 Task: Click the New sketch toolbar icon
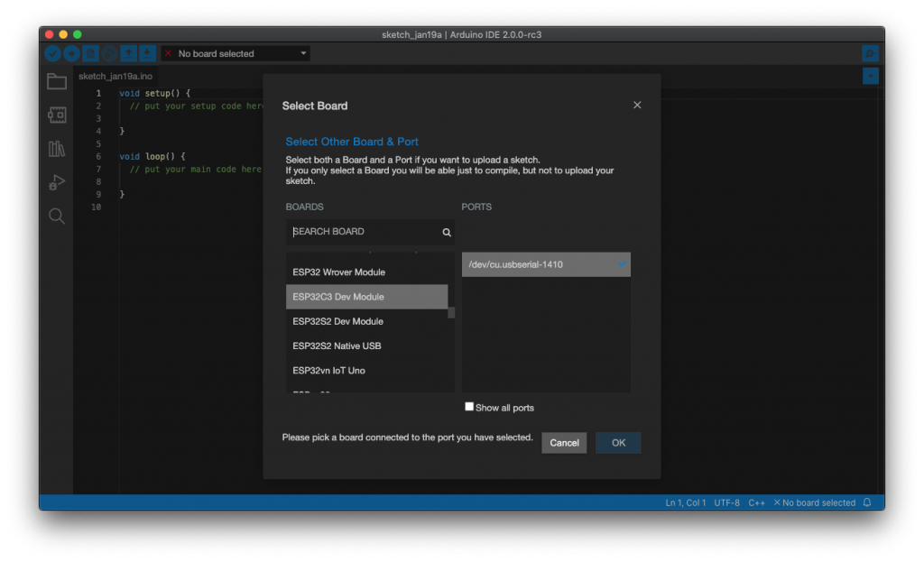tap(90, 53)
